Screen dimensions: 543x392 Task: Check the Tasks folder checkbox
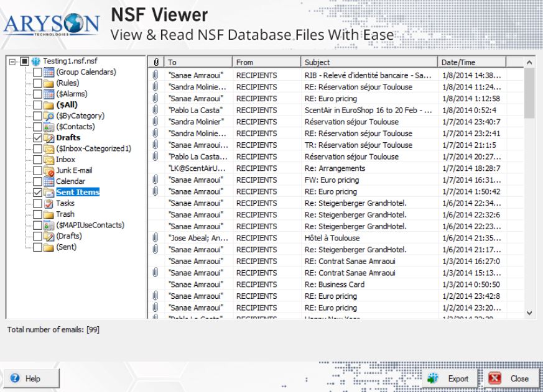(37, 203)
